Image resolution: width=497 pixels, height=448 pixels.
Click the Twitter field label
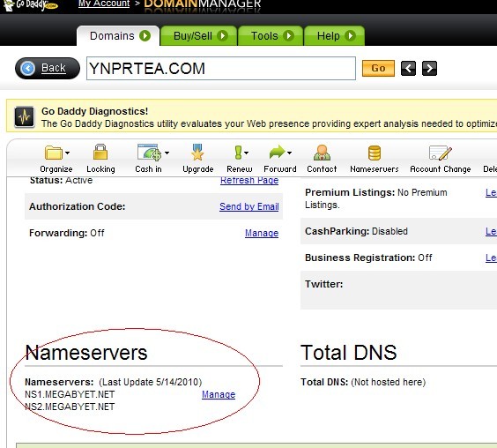point(324,284)
